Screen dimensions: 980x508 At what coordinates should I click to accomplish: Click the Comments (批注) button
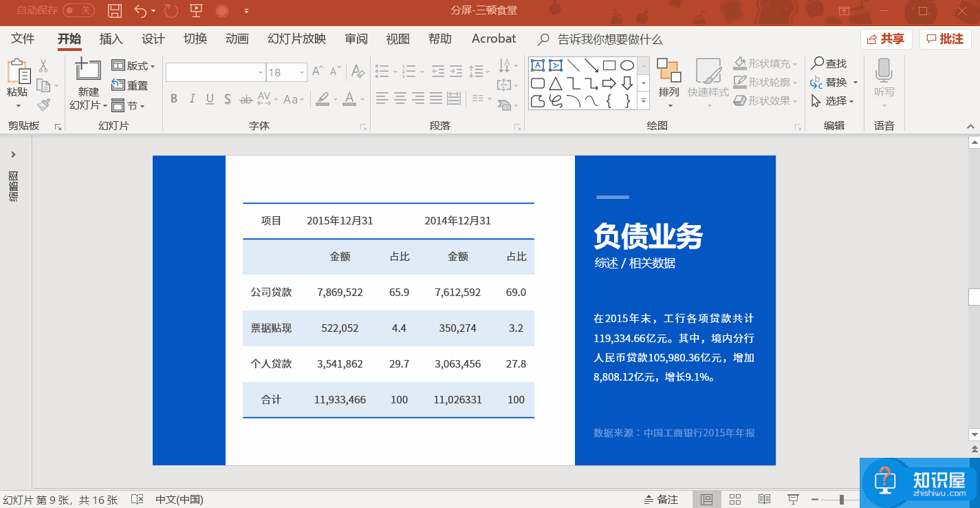tap(945, 39)
